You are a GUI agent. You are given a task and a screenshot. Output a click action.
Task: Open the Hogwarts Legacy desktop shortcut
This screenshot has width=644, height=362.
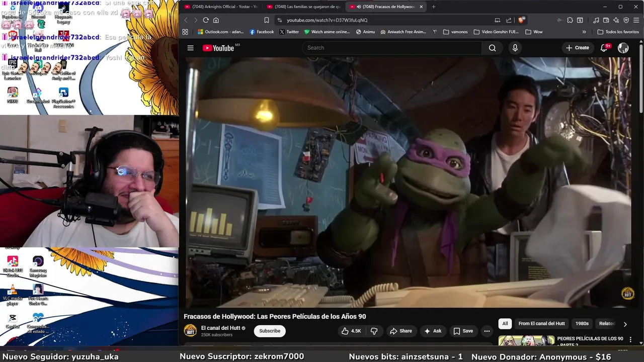(x=63, y=14)
